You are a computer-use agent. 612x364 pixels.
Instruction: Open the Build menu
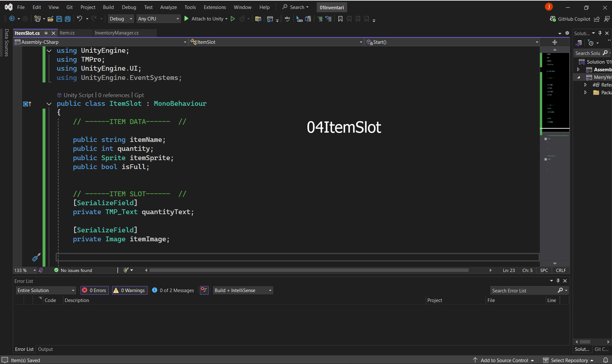point(108,7)
